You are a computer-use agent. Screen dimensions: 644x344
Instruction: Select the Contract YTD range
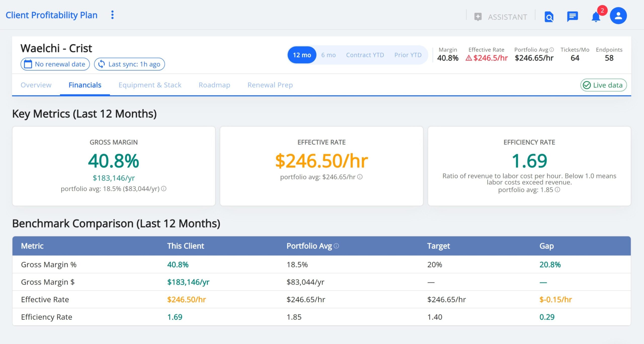point(365,55)
